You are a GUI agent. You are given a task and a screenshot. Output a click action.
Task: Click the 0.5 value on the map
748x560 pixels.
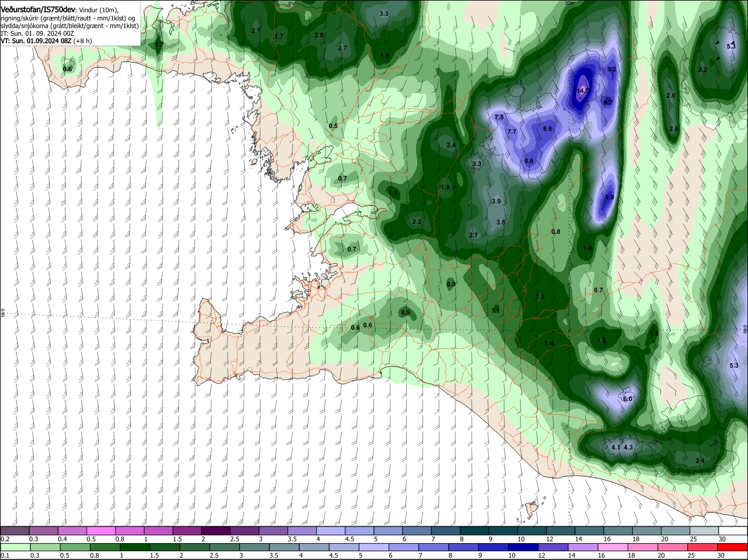(x=333, y=126)
